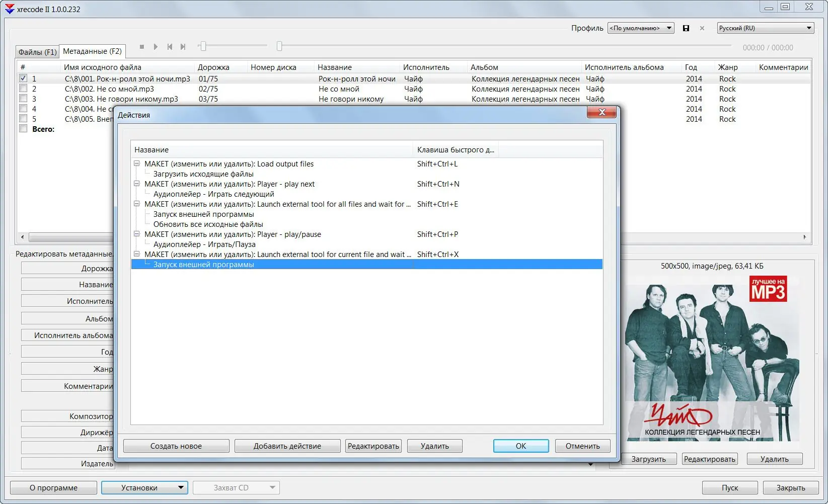Check track 3 Не говори никому
The height and width of the screenshot is (504, 828).
pos(23,98)
